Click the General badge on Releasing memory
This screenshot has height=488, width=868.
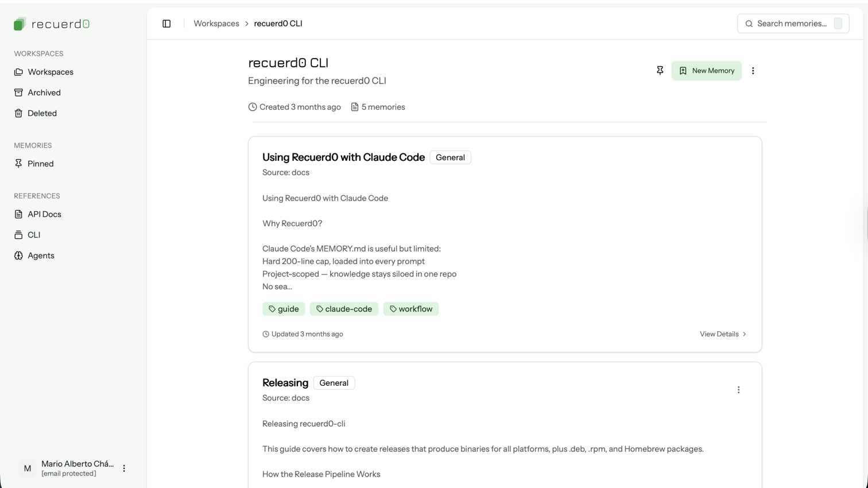(x=334, y=383)
